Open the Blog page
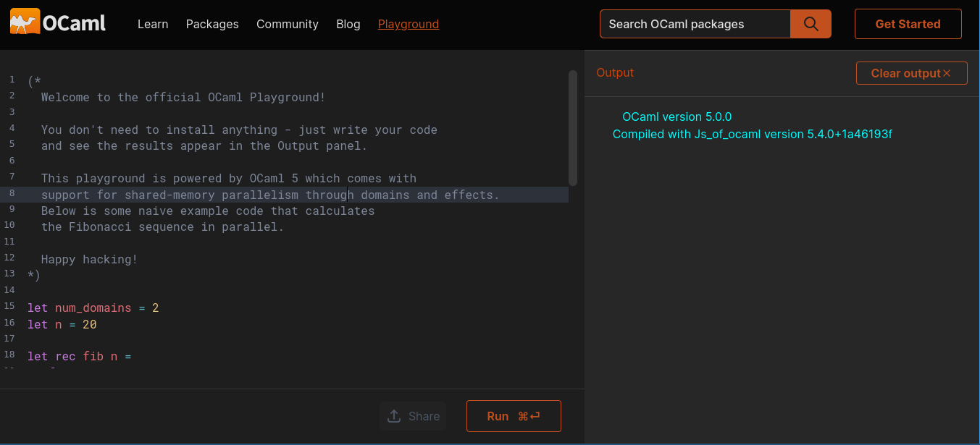The height and width of the screenshot is (445, 980). 348,24
